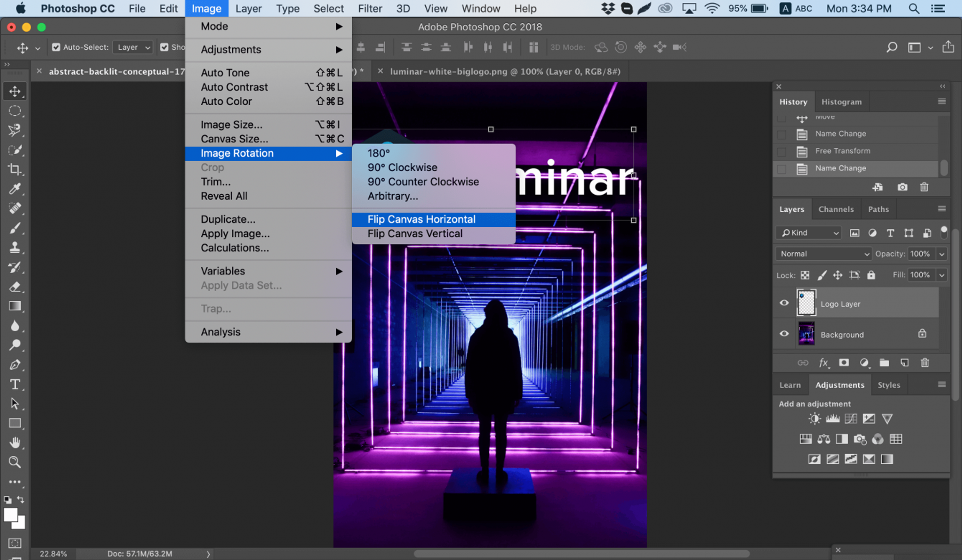Select Flip Canvas Horizontal menu item
962x560 pixels.
coord(421,219)
